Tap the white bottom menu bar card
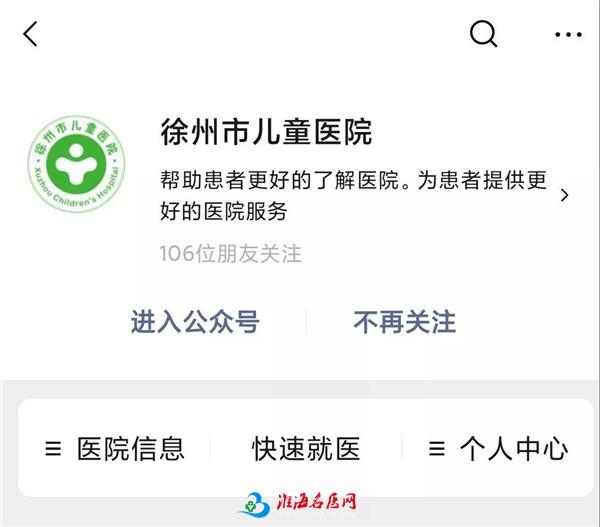The width and height of the screenshot is (600, 527). (x=305, y=448)
